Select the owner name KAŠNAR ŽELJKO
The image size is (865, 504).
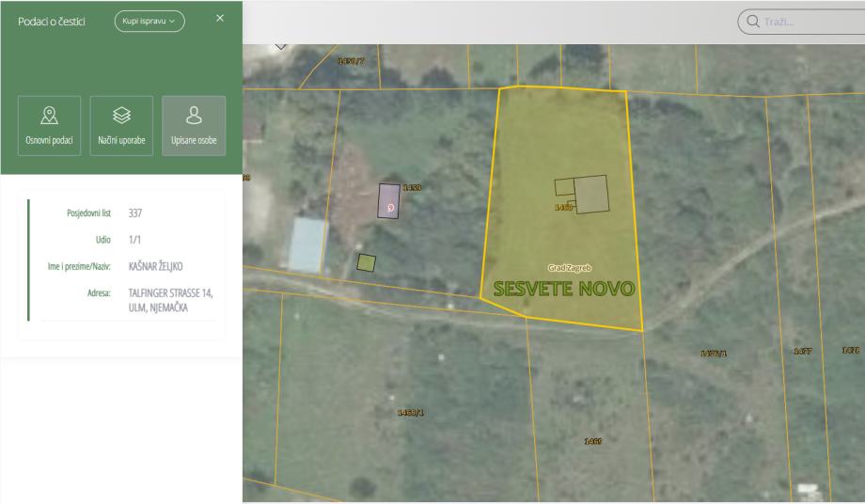tap(155, 266)
